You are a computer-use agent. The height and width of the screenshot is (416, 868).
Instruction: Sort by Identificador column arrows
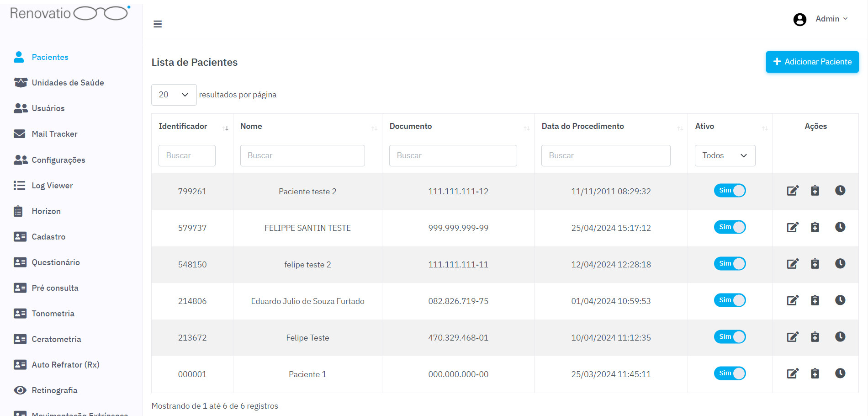pos(226,128)
